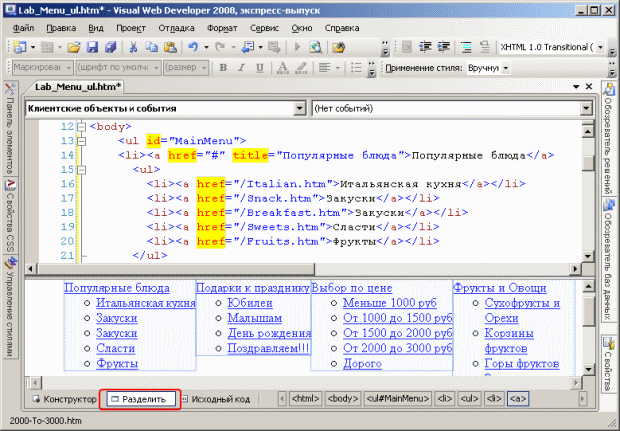Click the font color button

tap(283, 68)
